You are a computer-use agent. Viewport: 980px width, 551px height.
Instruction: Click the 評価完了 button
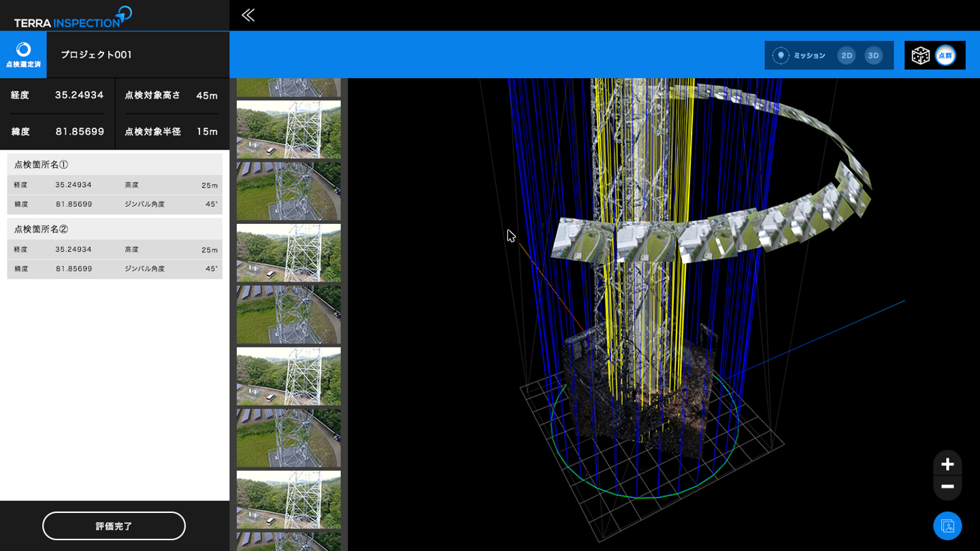coord(114,526)
